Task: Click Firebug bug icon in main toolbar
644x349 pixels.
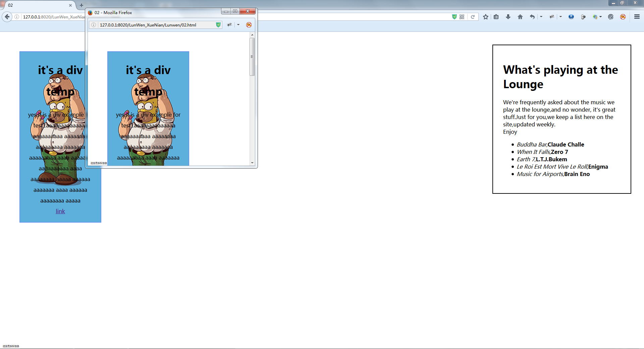Action: 552,17
